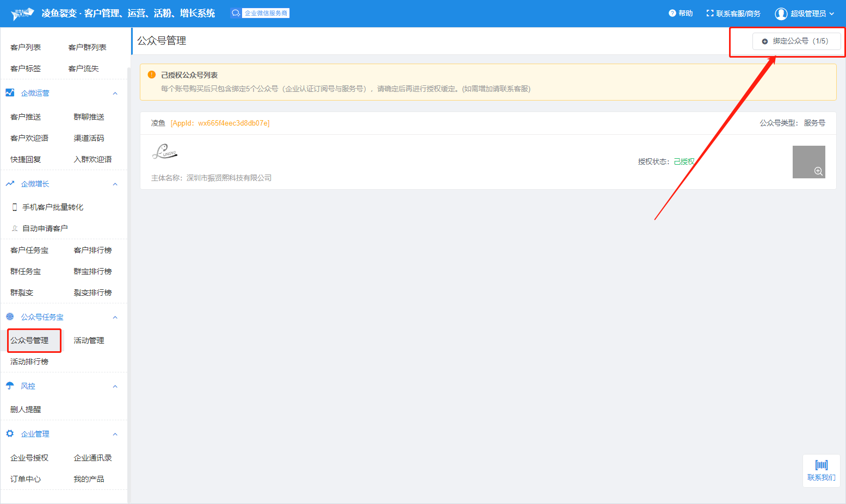Click the 企业微信服务商 badge icon
Image resolution: width=846 pixels, height=504 pixels.
click(236, 13)
